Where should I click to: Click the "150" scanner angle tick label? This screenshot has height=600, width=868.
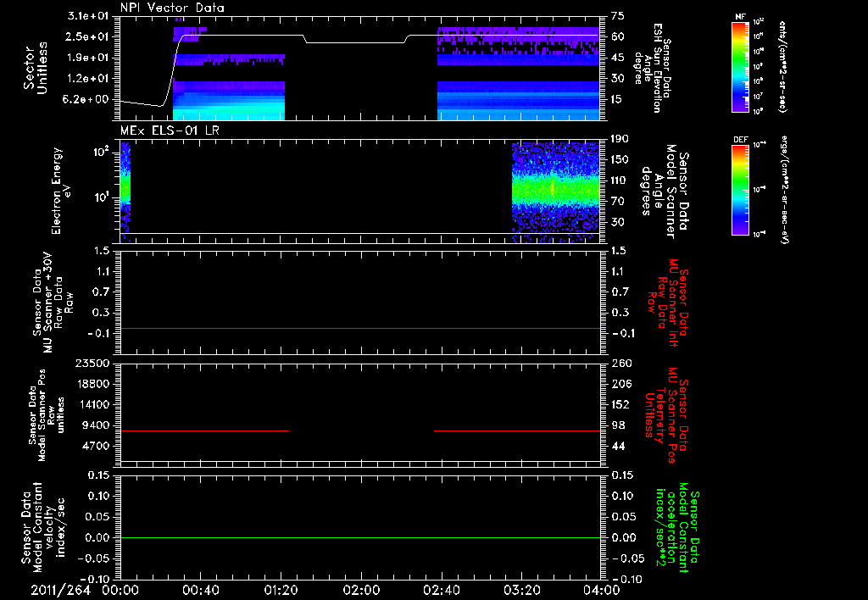pyautogui.click(x=620, y=159)
